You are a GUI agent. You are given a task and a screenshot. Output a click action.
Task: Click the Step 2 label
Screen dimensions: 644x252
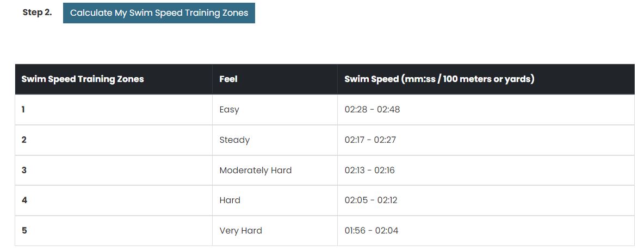37,12
